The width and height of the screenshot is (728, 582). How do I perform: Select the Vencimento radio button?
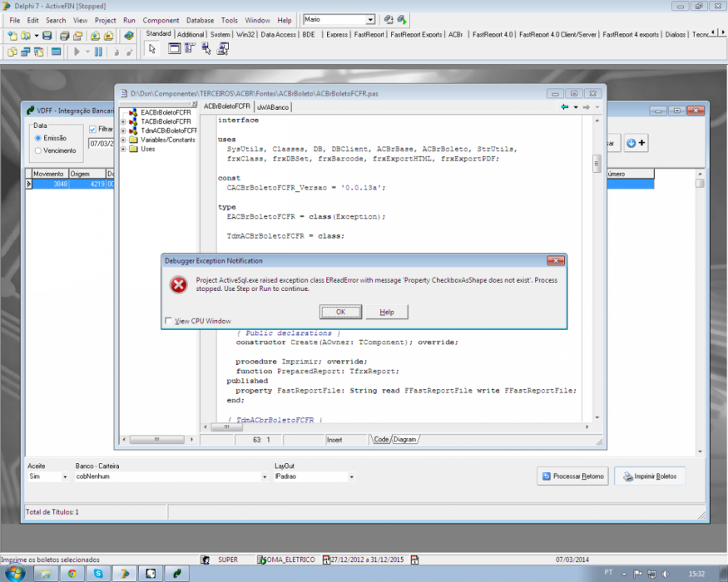[x=38, y=150]
